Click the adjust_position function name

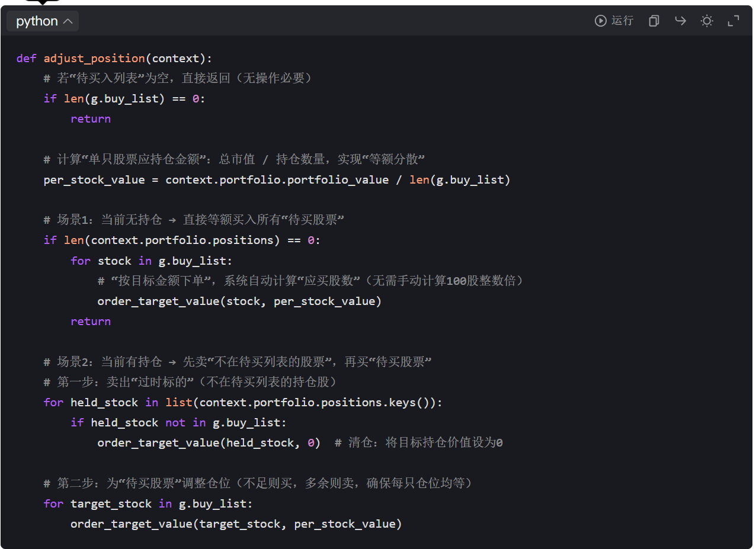click(x=94, y=58)
